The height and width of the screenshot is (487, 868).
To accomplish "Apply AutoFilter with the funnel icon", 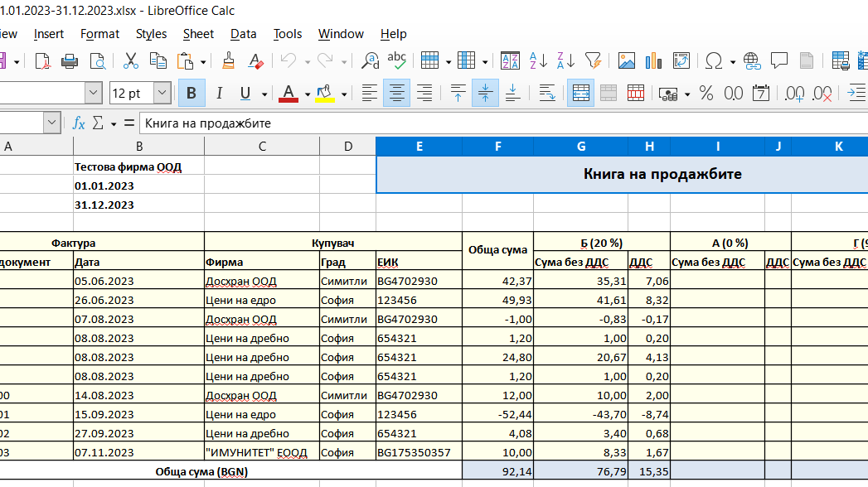I will tap(593, 60).
